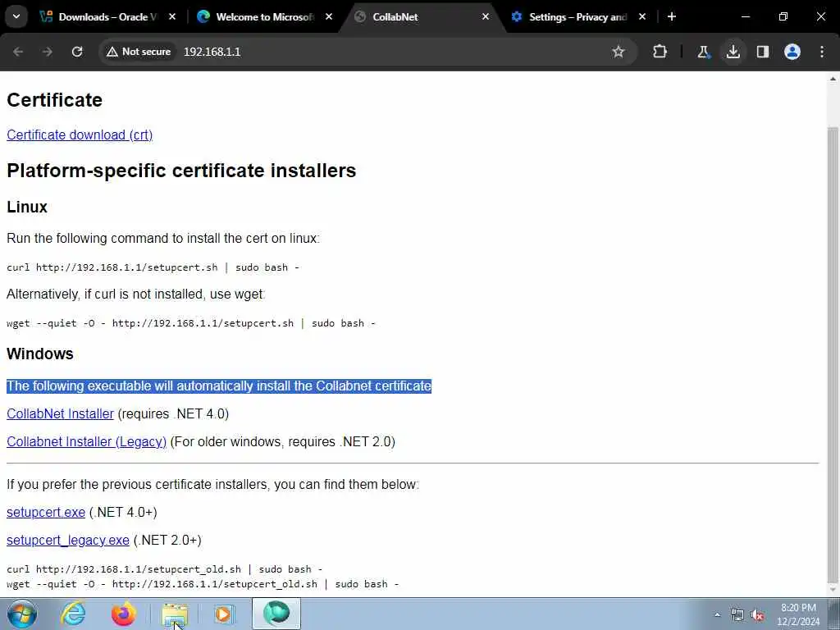Open Chrome Labs flask icon

[x=703, y=52]
